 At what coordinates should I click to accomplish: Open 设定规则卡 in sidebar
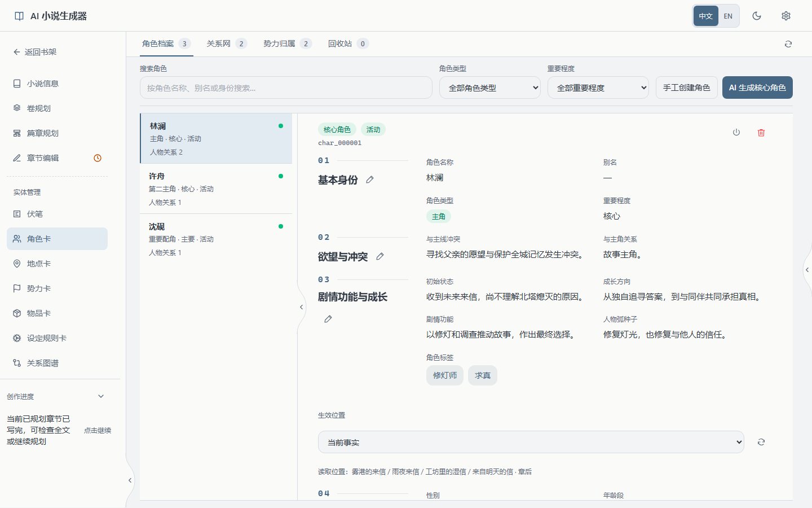coord(57,338)
